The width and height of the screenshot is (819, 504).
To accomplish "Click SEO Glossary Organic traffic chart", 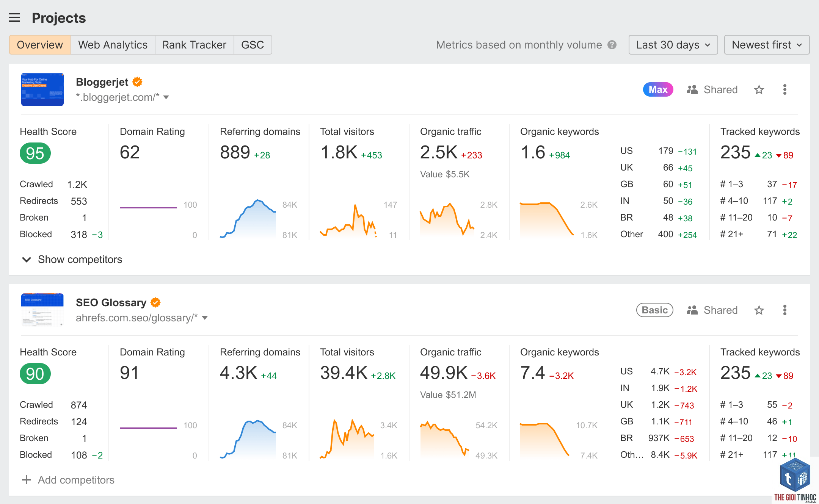I will coord(445,438).
